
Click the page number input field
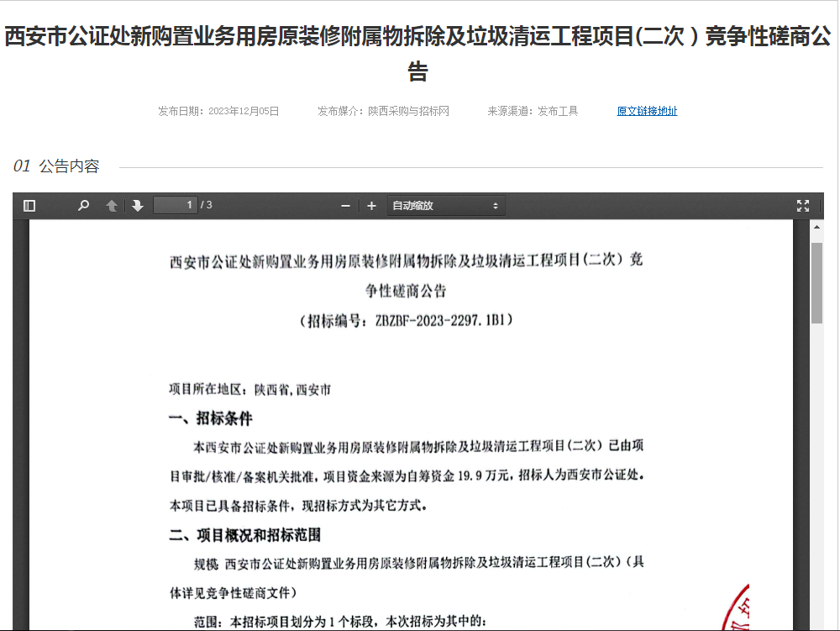click(176, 205)
